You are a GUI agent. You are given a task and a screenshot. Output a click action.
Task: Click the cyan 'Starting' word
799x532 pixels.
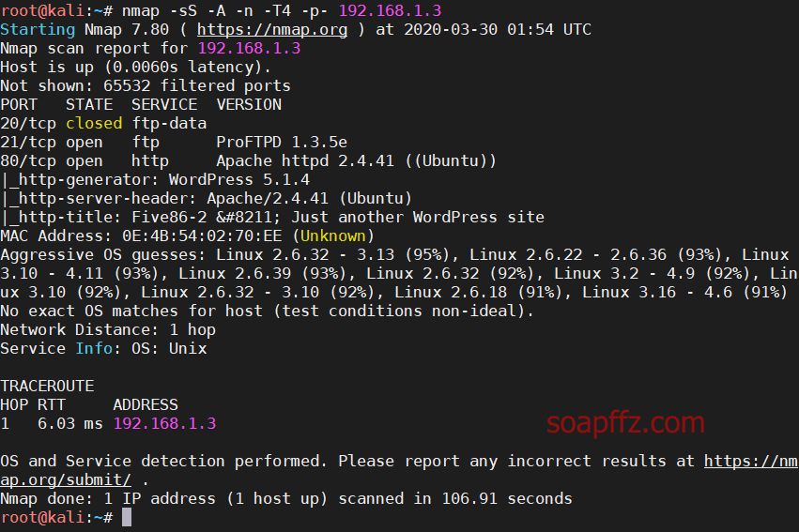point(38,29)
